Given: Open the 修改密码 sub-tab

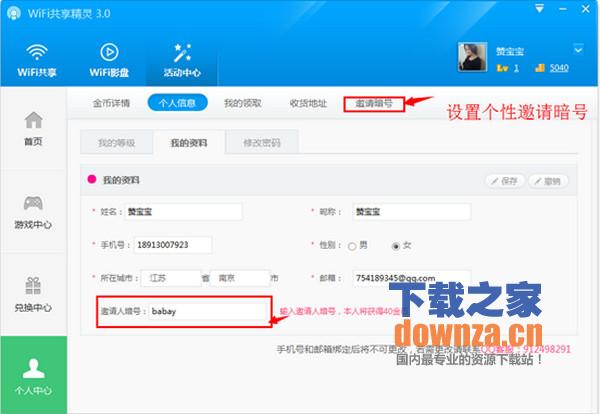Looking at the screenshot, I should point(262,143).
